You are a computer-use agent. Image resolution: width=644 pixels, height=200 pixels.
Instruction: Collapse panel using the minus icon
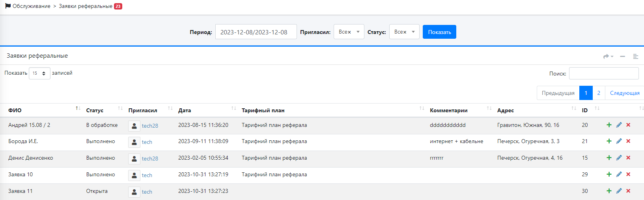click(622, 57)
